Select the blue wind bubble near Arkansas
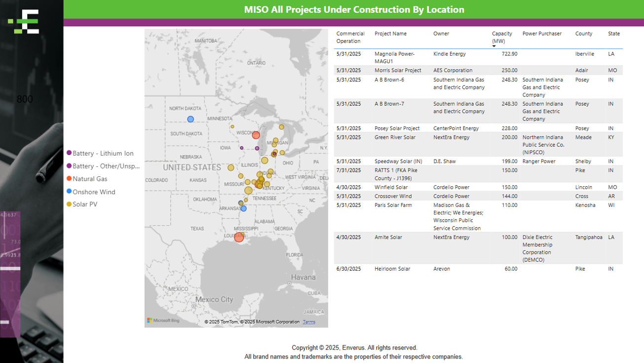The height and width of the screenshot is (363, 644). (x=244, y=208)
